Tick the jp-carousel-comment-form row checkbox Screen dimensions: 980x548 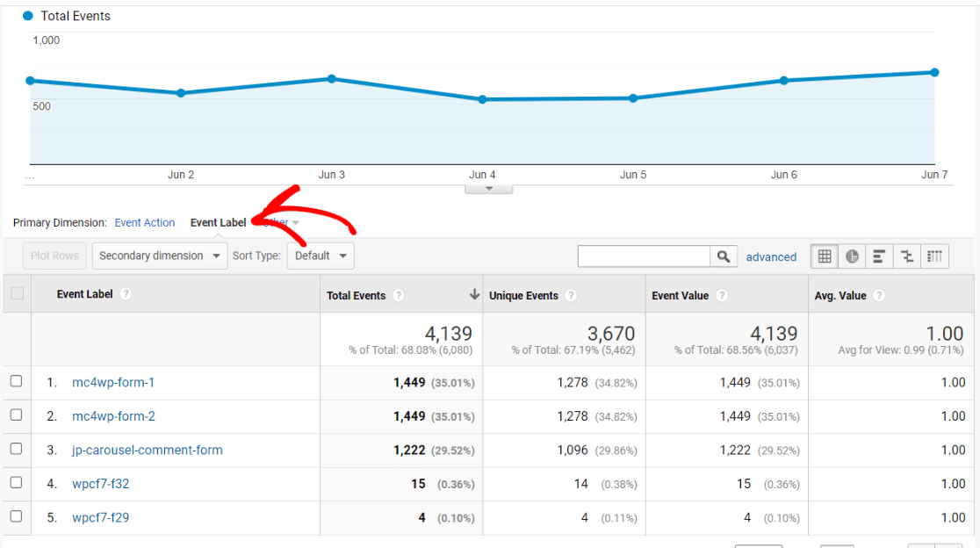(16, 450)
